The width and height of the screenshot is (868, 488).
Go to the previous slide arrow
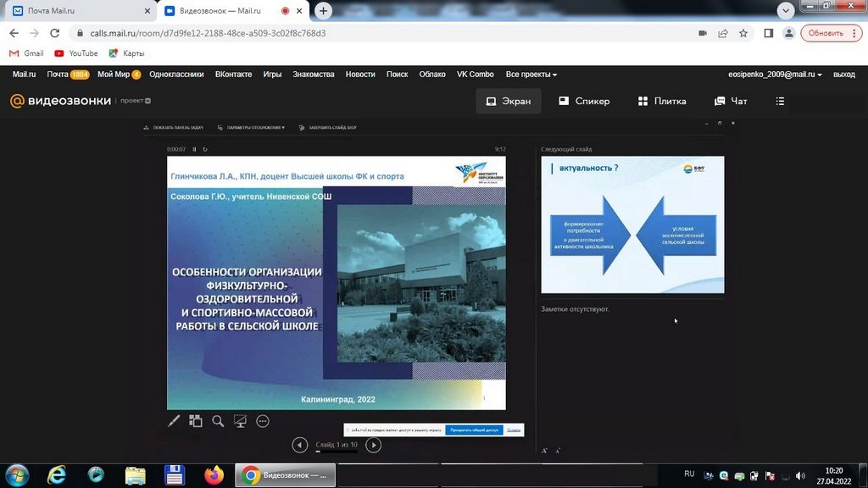click(299, 445)
